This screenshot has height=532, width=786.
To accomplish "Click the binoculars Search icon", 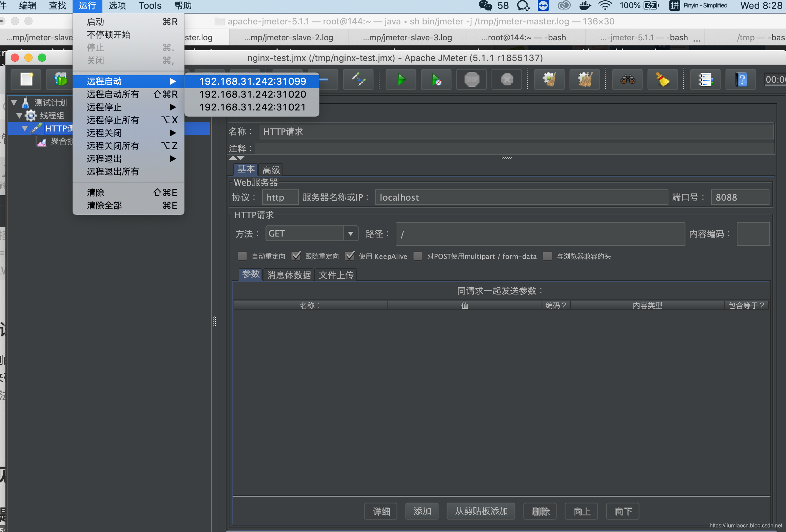I will (x=627, y=80).
